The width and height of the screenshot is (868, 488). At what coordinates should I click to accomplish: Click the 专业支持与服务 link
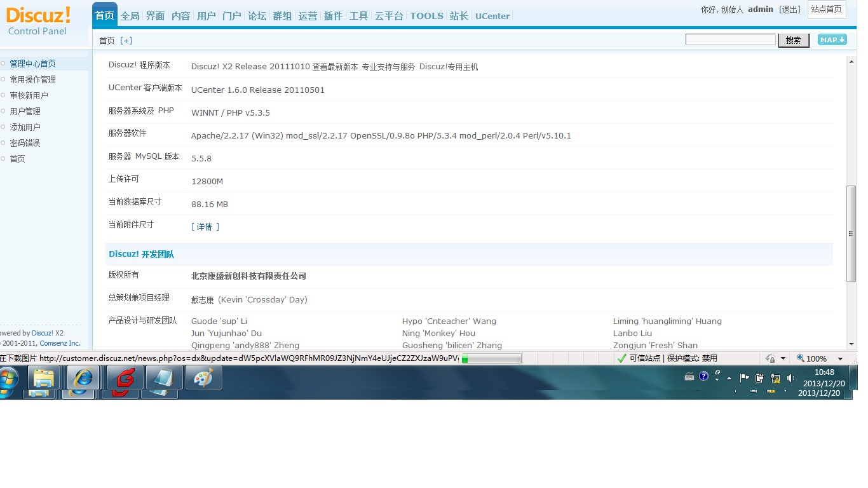coord(388,67)
